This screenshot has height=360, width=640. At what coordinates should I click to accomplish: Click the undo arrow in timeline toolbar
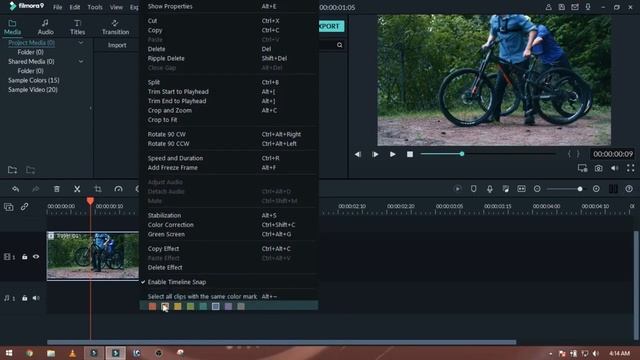(x=16, y=189)
